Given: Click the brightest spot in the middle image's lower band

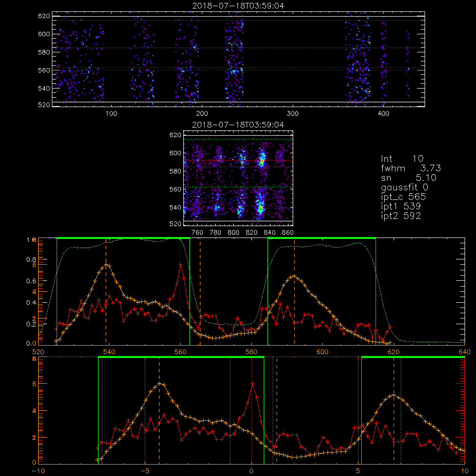Looking at the screenshot, I should click(260, 208).
